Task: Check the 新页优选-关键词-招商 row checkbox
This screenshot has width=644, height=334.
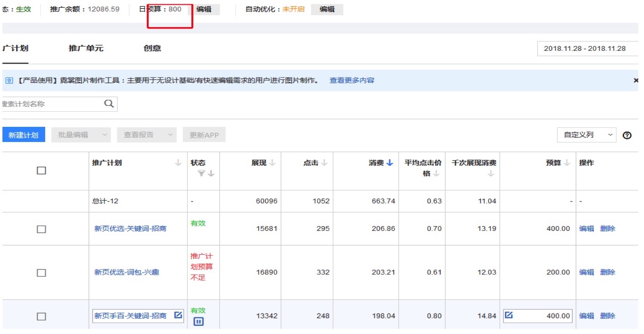Action: [x=41, y=229]
